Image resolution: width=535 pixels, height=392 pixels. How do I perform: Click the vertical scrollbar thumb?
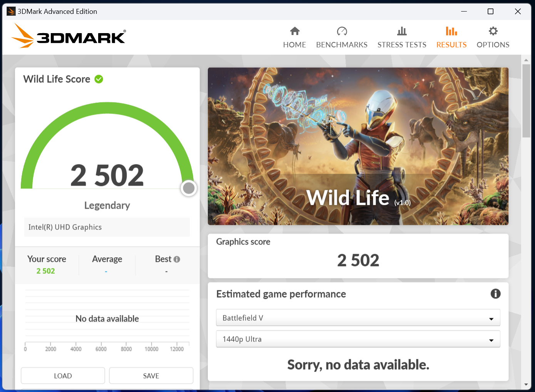click(x=526, y=101)
